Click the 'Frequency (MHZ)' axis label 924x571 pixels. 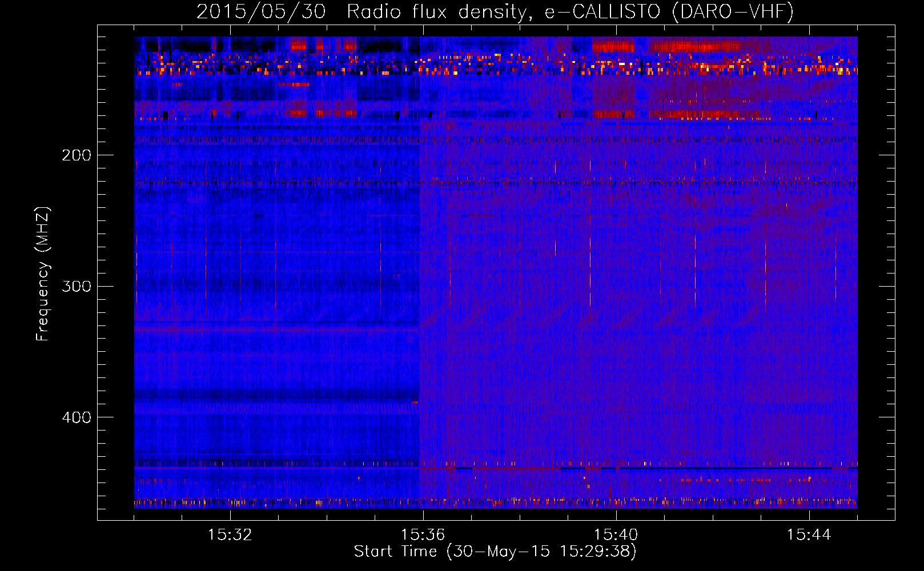pos(43,274)
